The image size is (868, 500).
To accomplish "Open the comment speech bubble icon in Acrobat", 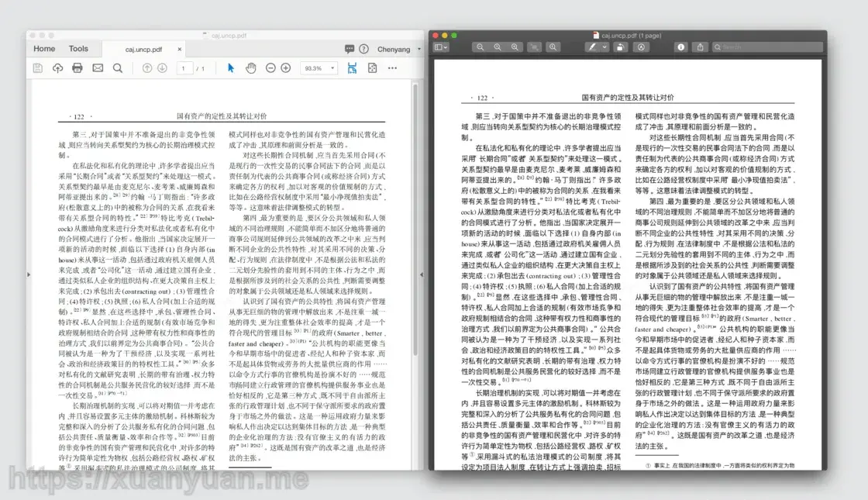I will 350,49.
